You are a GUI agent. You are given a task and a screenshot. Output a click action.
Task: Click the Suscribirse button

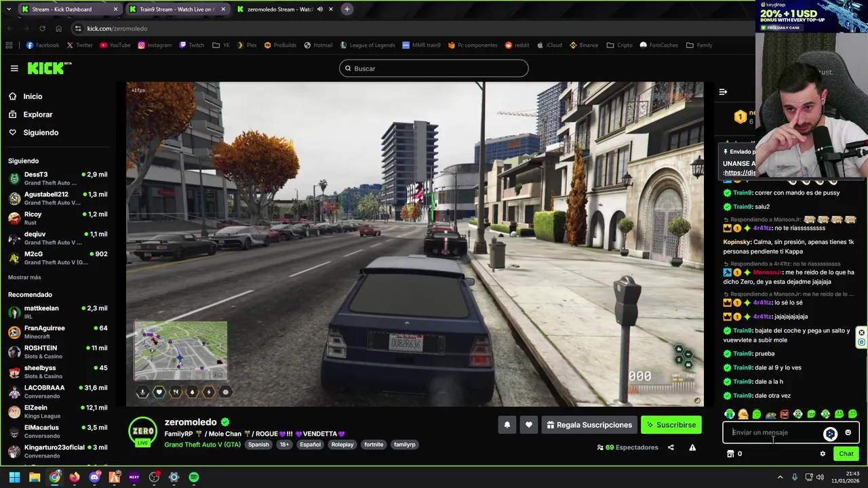pos(671,425)
